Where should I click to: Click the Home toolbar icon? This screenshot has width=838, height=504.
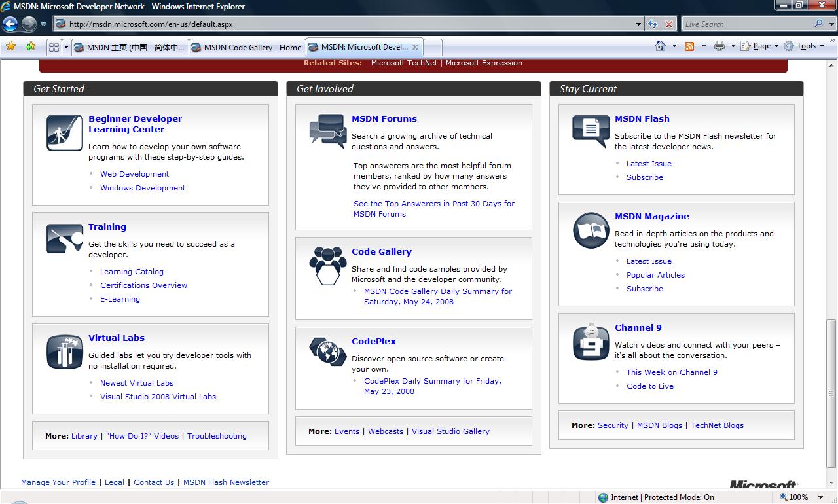[x=661, y=46]
